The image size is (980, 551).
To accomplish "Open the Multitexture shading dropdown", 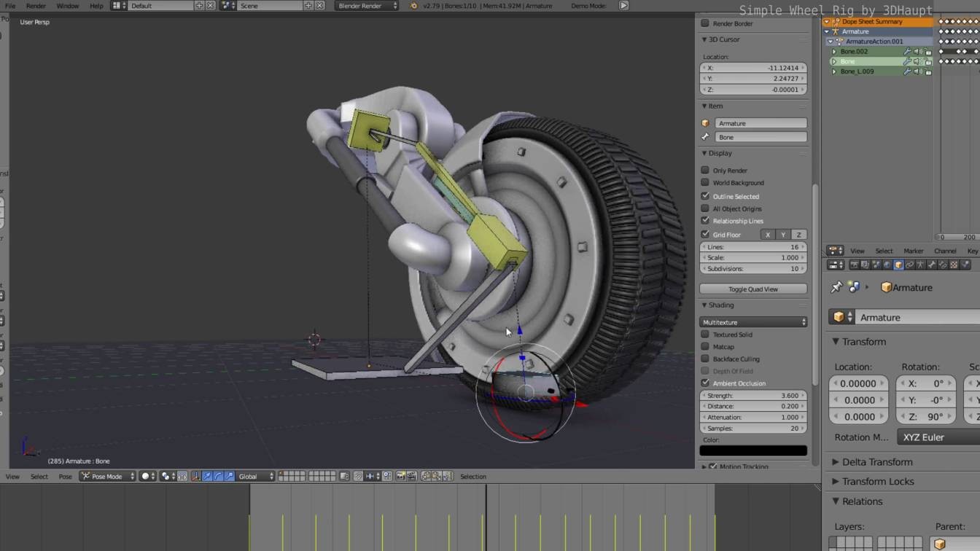I will [x=752, y=321].
